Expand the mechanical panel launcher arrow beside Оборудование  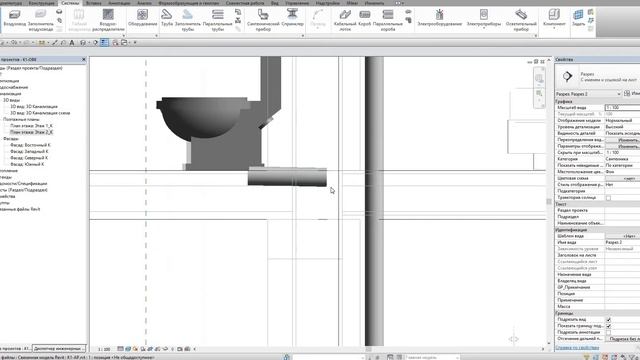coord(156,36)
